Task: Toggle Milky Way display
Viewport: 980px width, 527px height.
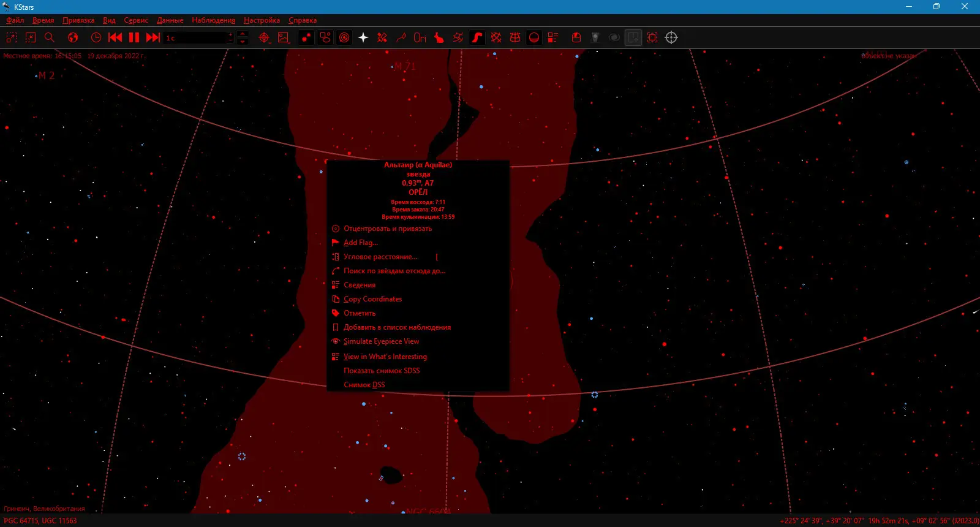Action: [477, 37]
